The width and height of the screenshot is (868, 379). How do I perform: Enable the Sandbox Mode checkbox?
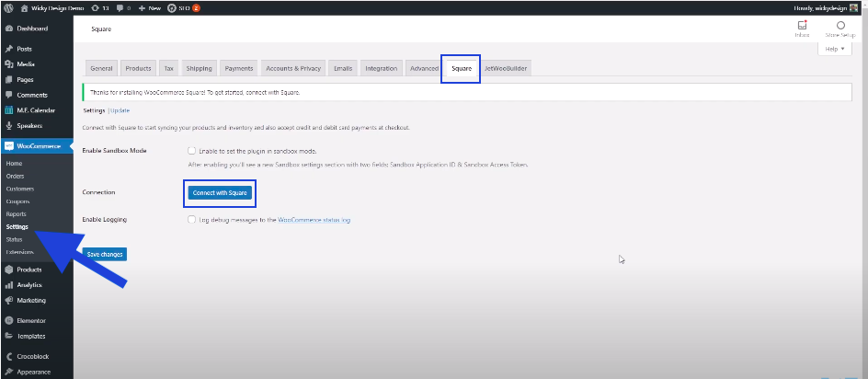(191, 150)
